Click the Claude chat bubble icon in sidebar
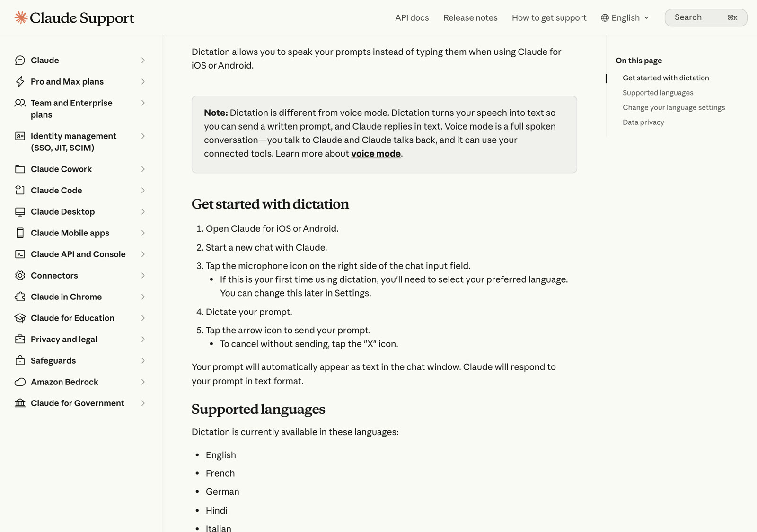The width and height of the screenshot is (757, 532). (20, 60)
